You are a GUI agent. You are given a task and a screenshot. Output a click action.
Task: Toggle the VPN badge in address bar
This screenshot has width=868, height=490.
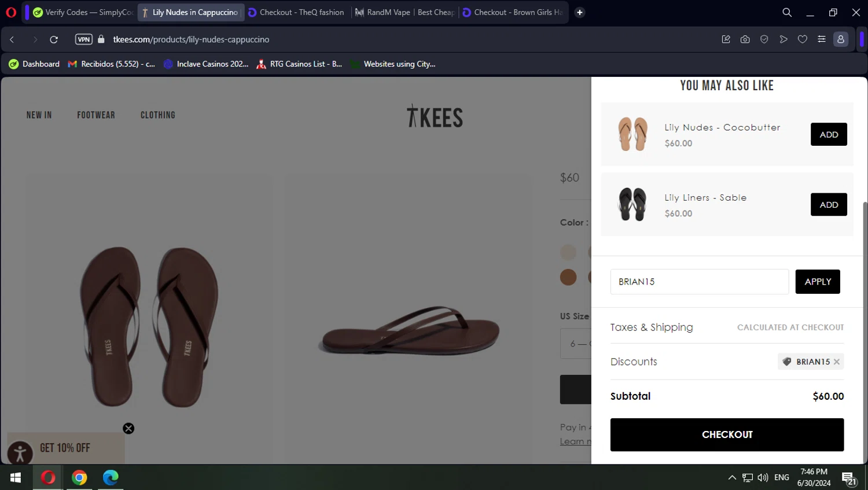(84, 39)
